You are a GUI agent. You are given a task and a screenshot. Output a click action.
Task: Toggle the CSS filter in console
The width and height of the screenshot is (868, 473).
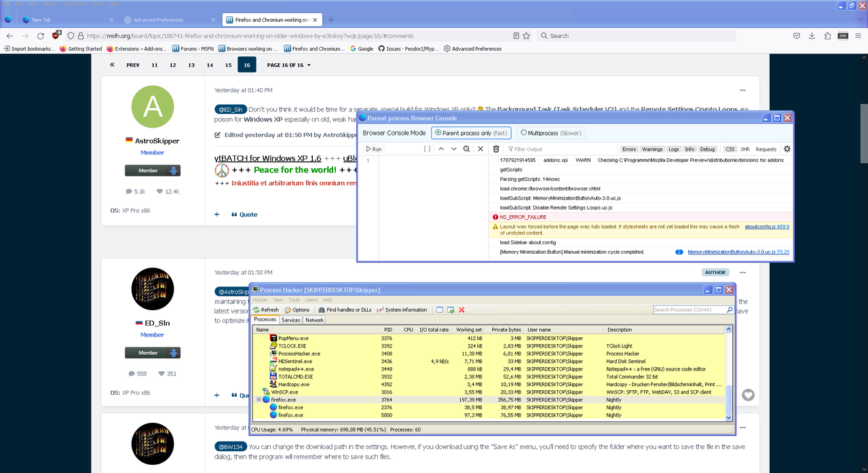pos(730,149)
